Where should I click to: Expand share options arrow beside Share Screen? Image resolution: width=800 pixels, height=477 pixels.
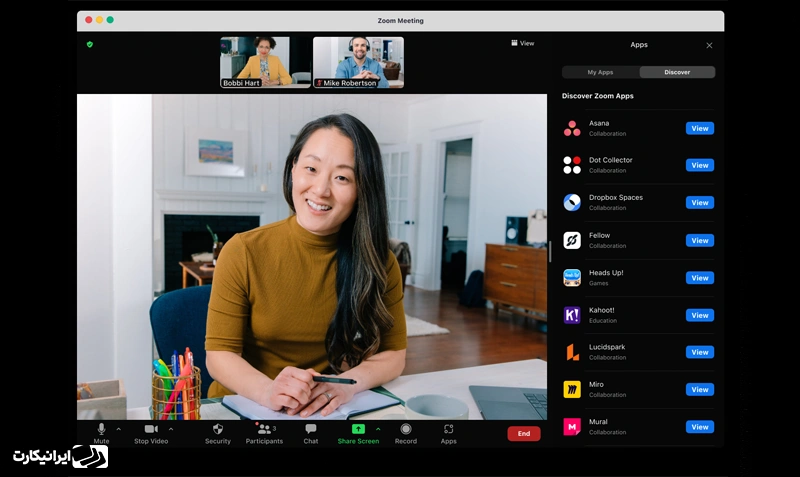378,429
